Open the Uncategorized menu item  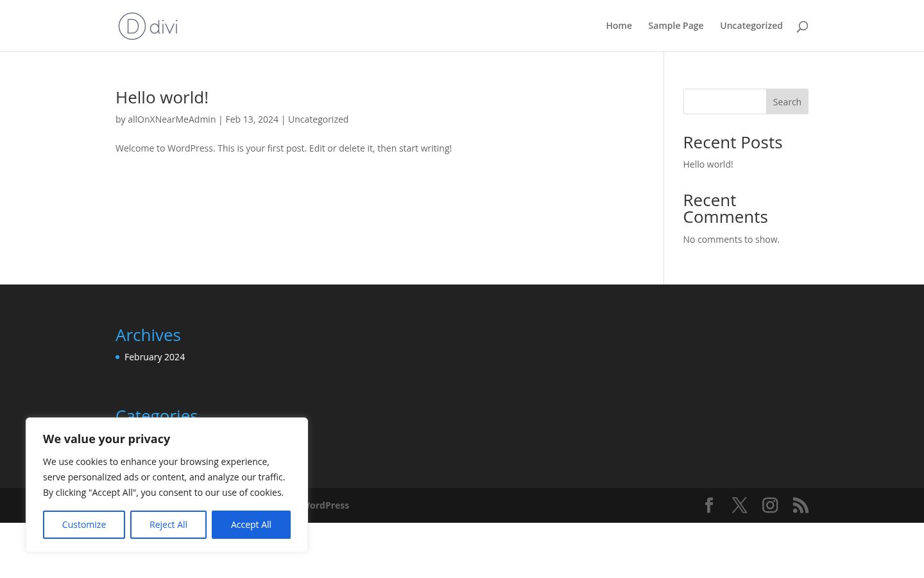(x=751, y=26)
